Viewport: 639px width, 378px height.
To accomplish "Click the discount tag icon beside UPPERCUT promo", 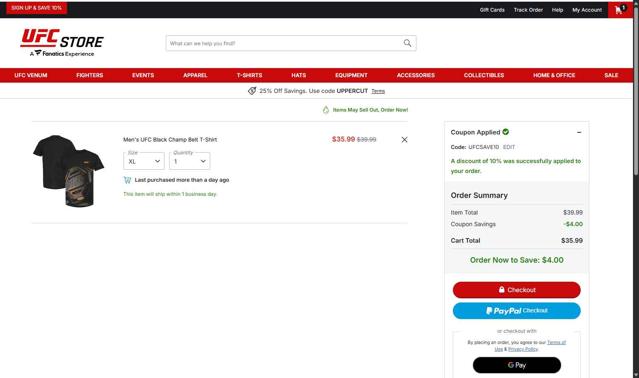I will coord(252,91).
